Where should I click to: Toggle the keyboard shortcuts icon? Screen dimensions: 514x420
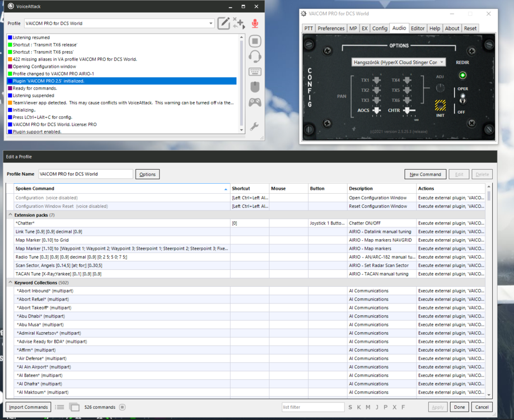point(255,72)
